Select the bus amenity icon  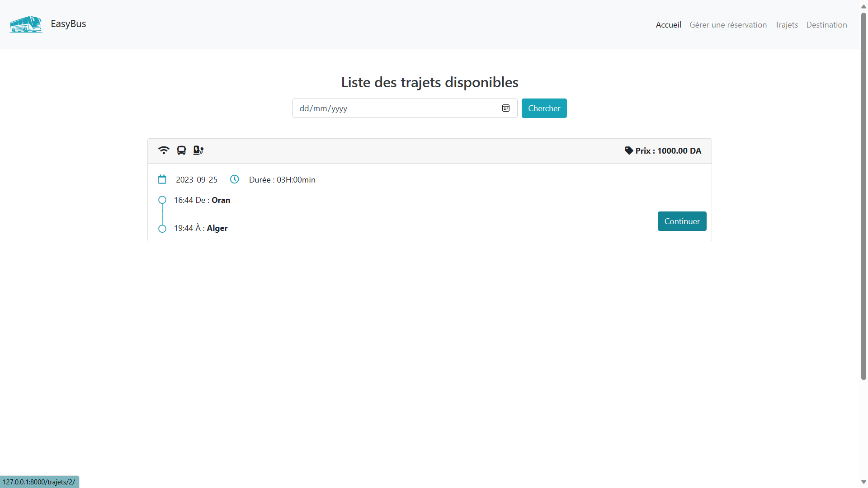point(181,150)
